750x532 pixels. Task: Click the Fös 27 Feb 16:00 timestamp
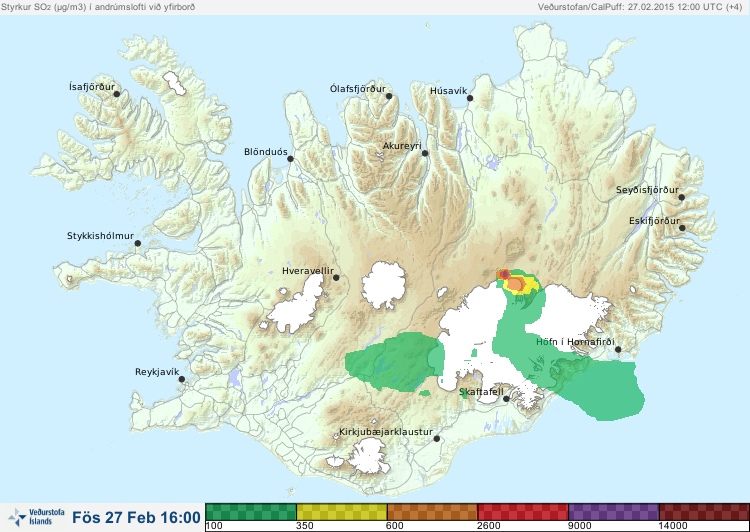[136, 517]
